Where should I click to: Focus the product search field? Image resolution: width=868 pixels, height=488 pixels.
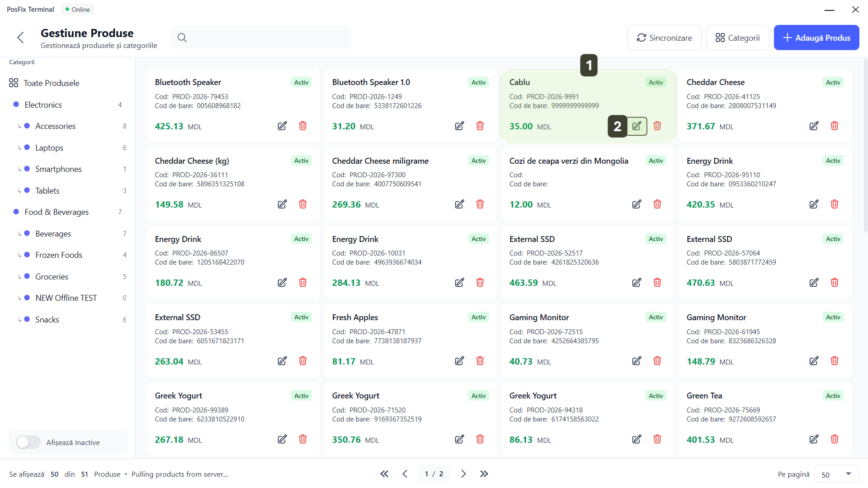pos(267,38)
